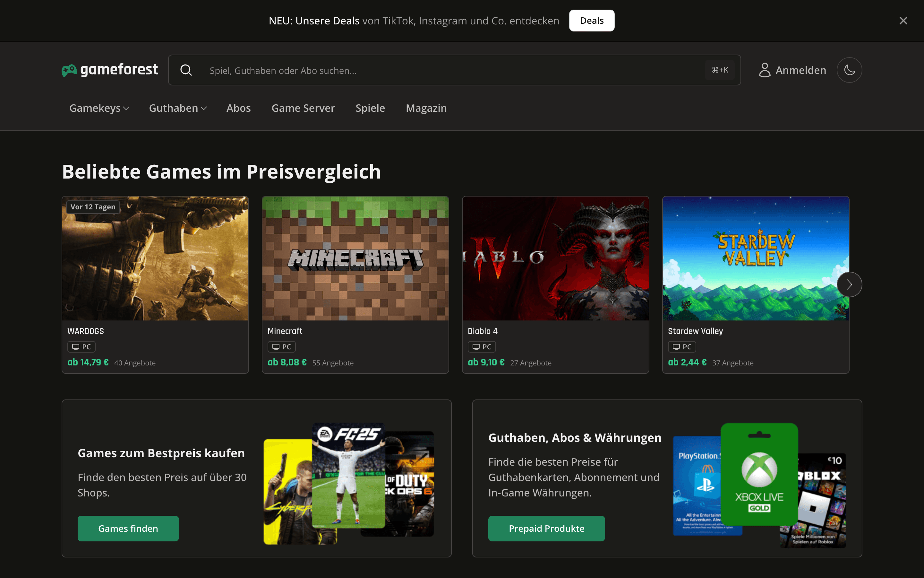The image size is (924, 578).
Task: Open the Stardew Valley cover thumbnail
Action: [x=756, y=258]
